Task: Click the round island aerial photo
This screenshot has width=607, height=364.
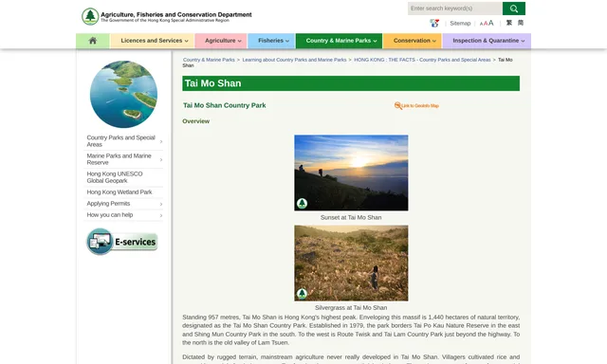Action: [123, 94]
